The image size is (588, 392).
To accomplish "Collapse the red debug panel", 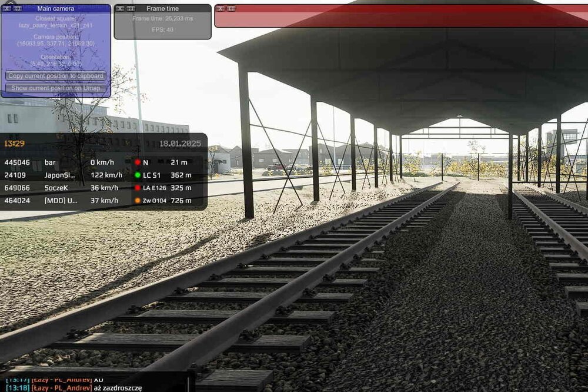I will (x=231, y=8).
